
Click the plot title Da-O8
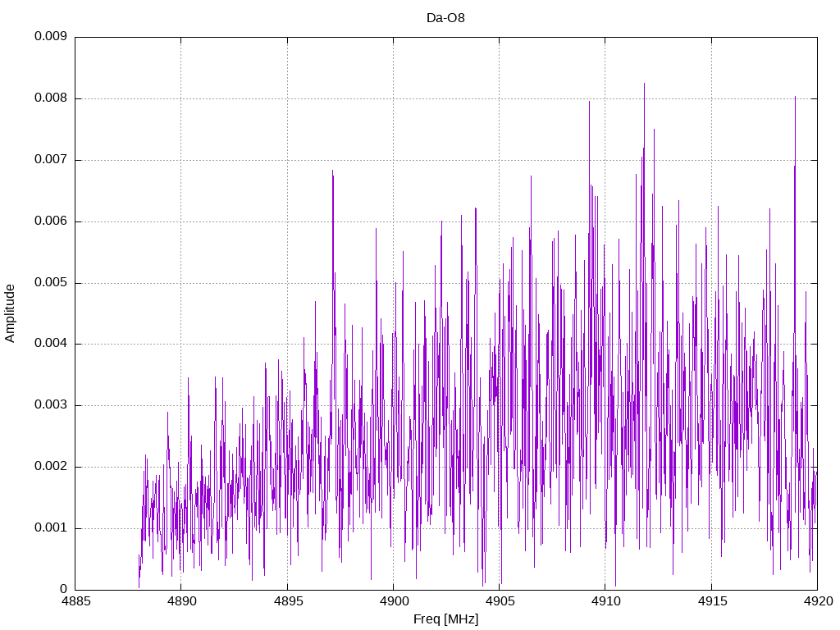[x=445, y=18]
